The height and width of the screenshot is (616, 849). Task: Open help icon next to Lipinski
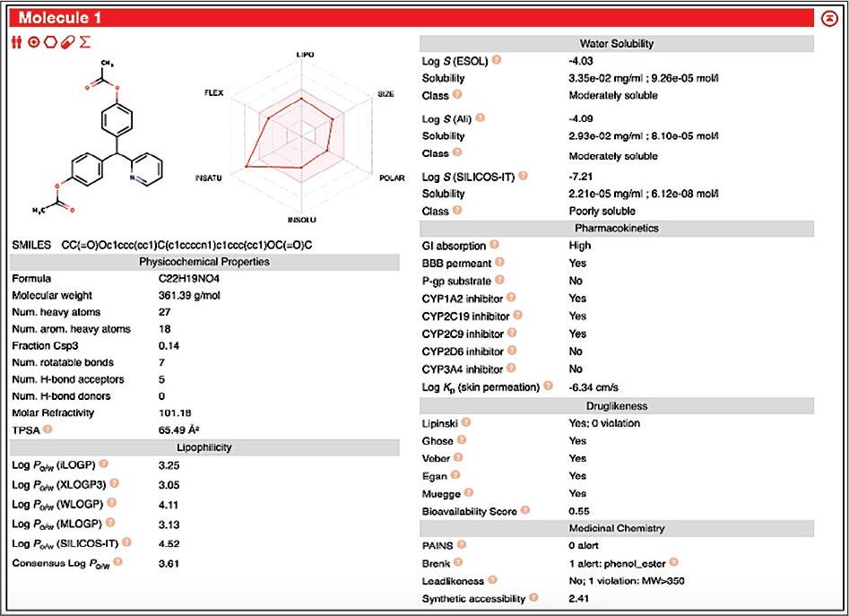click(x=467, y=422)
